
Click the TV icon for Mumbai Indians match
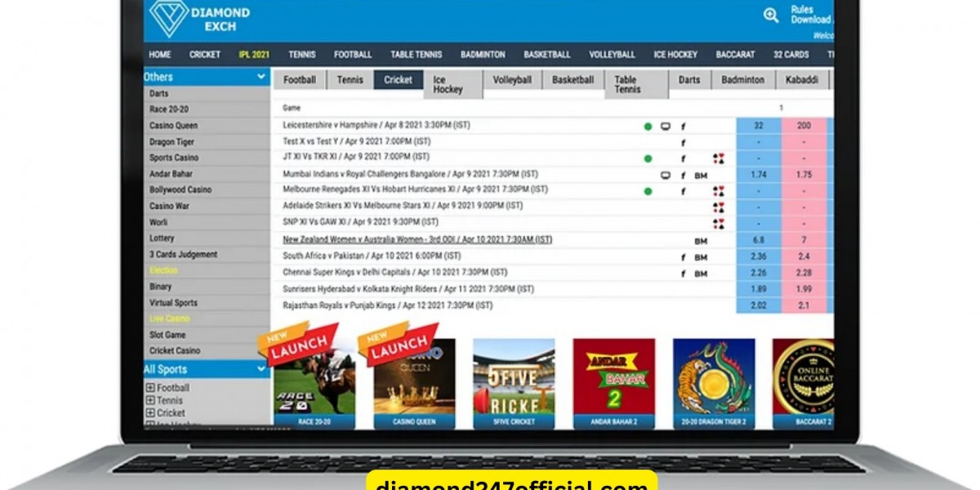pyautogui.click(x=666, y=175)
